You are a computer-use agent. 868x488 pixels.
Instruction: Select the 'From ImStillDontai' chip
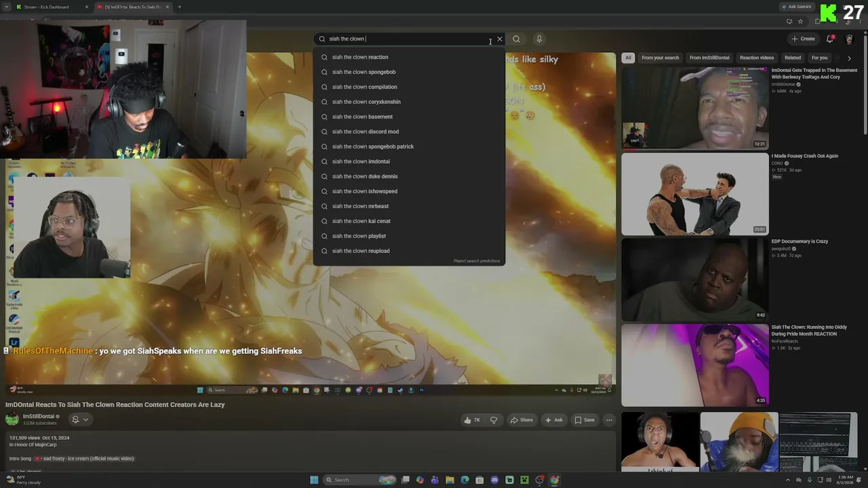coord(709,58)
